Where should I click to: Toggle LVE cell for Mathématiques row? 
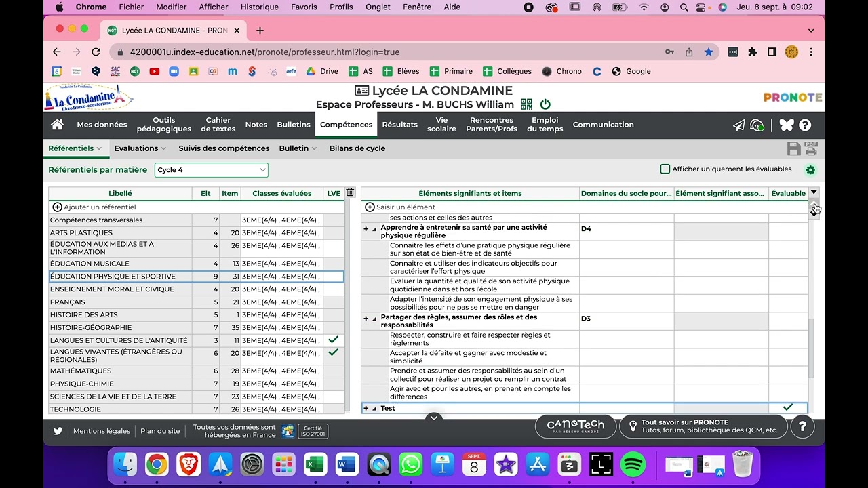(333, 371)
